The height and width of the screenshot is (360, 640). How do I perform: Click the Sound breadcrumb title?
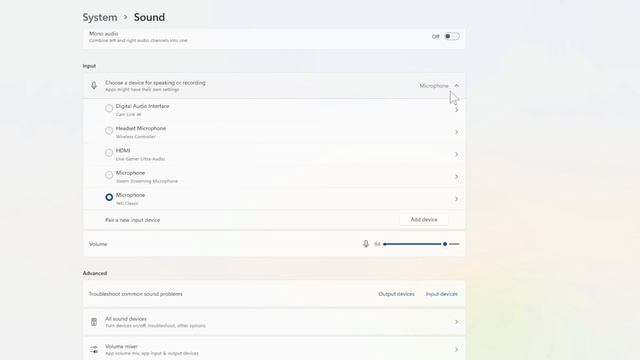[x=149, y=17]
